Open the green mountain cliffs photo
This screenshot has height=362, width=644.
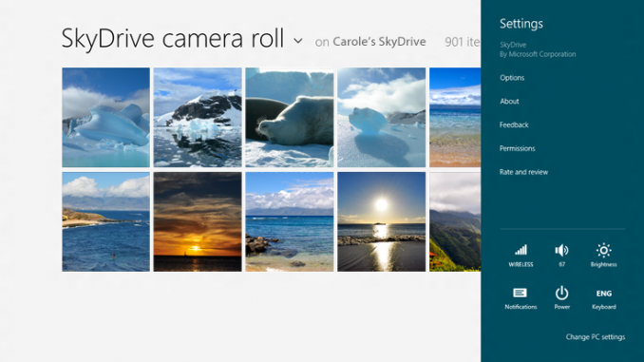click(455, 222)
